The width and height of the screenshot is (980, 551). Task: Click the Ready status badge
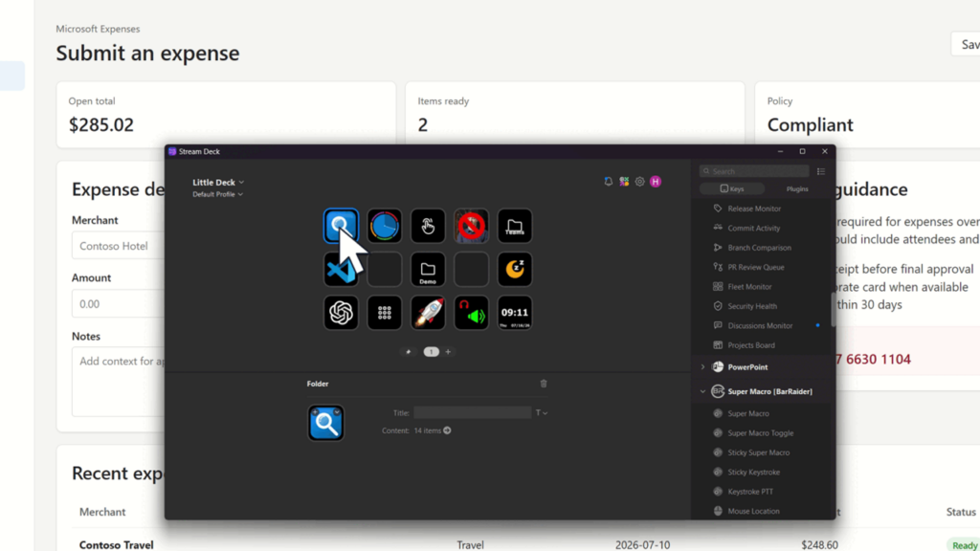(x=965, y=545)
